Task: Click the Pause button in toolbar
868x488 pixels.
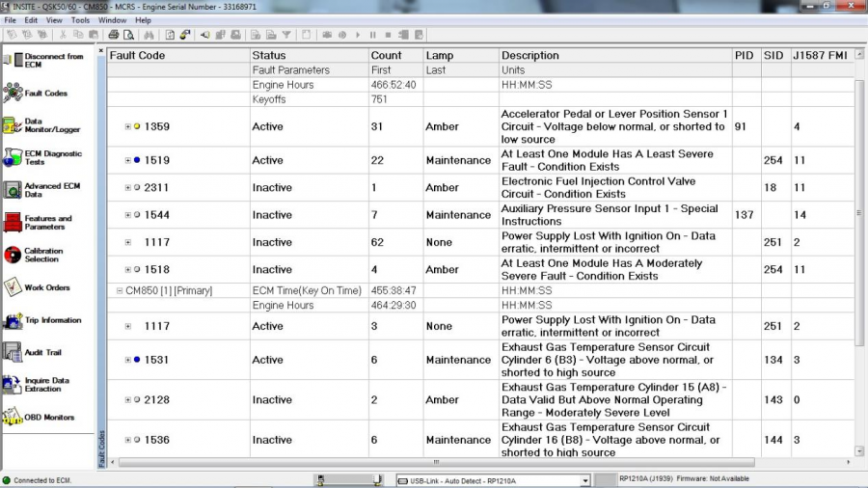Action: 372,35
